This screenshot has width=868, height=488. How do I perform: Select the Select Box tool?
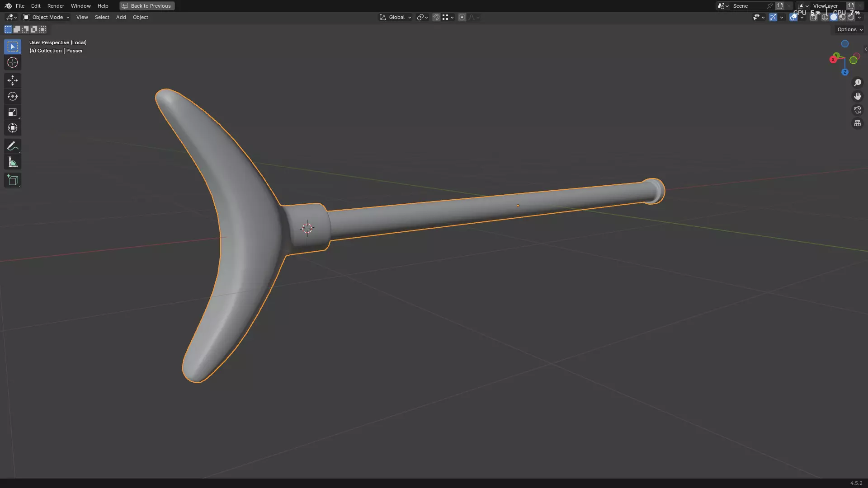13,47
